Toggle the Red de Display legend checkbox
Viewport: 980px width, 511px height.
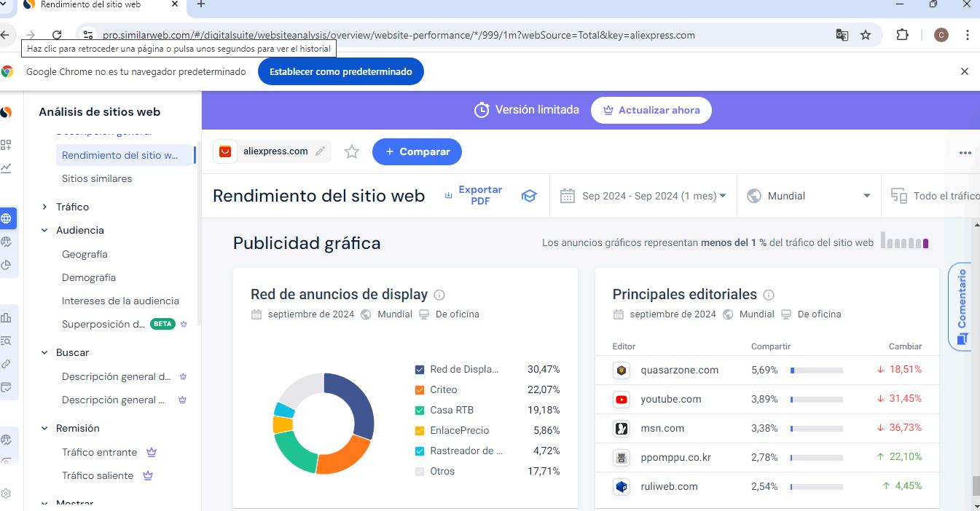pos(420,370)
